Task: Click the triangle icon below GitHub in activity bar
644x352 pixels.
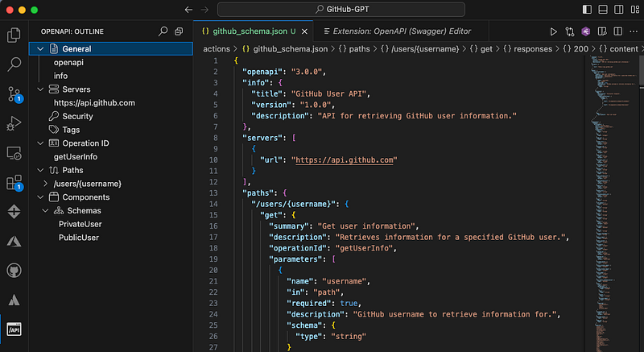Action: click(x=14, y=300)
